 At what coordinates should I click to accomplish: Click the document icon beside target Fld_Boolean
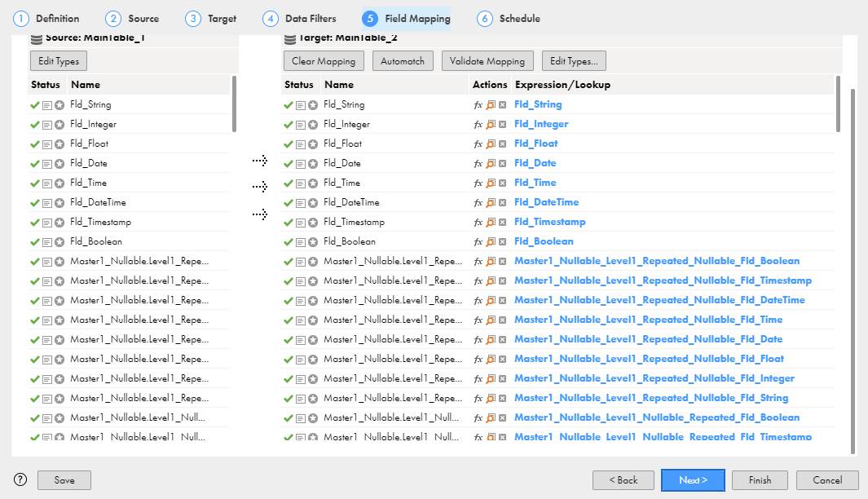[x=301, y=241]
